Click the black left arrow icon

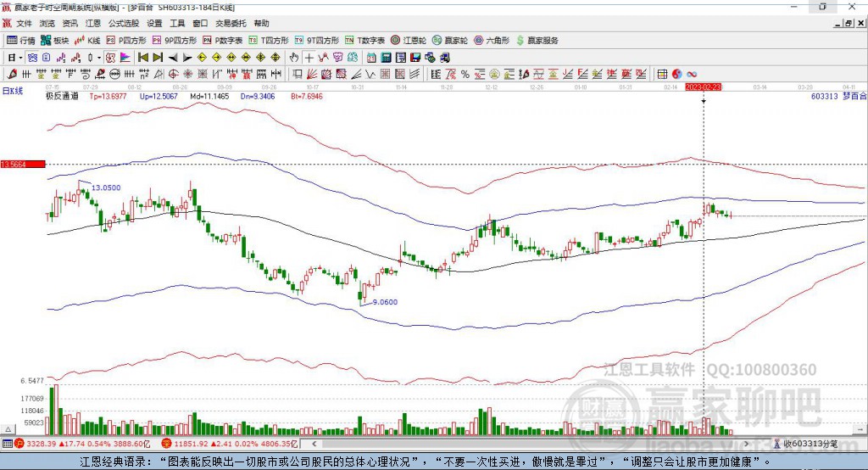coord(173,58)
